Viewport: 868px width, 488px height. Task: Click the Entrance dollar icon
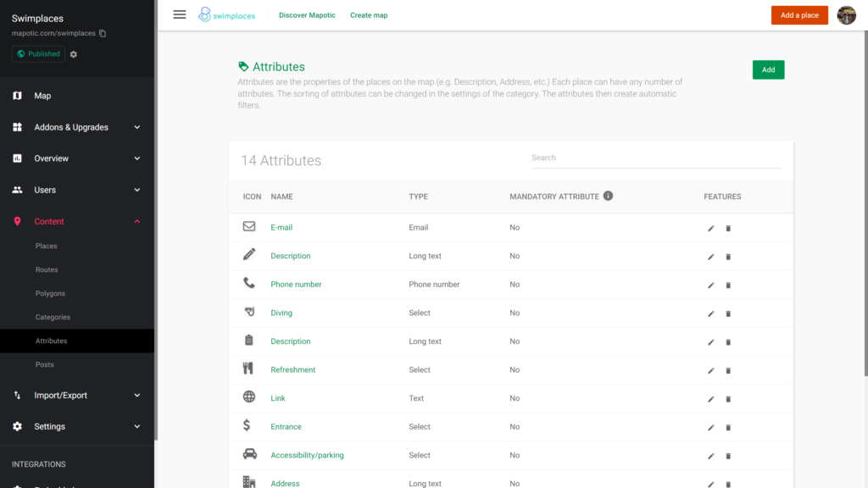(x=247, y=425)
